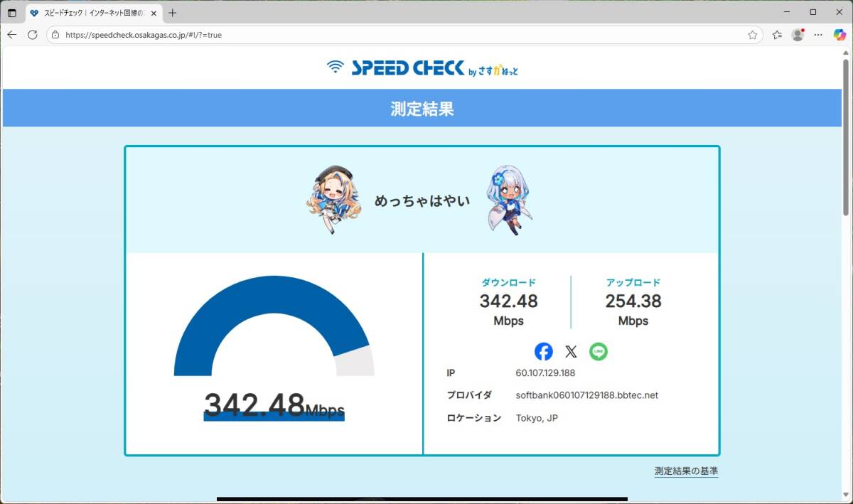Click the プロバイダ label
This screenshot has width=853, height=504.
469,395
